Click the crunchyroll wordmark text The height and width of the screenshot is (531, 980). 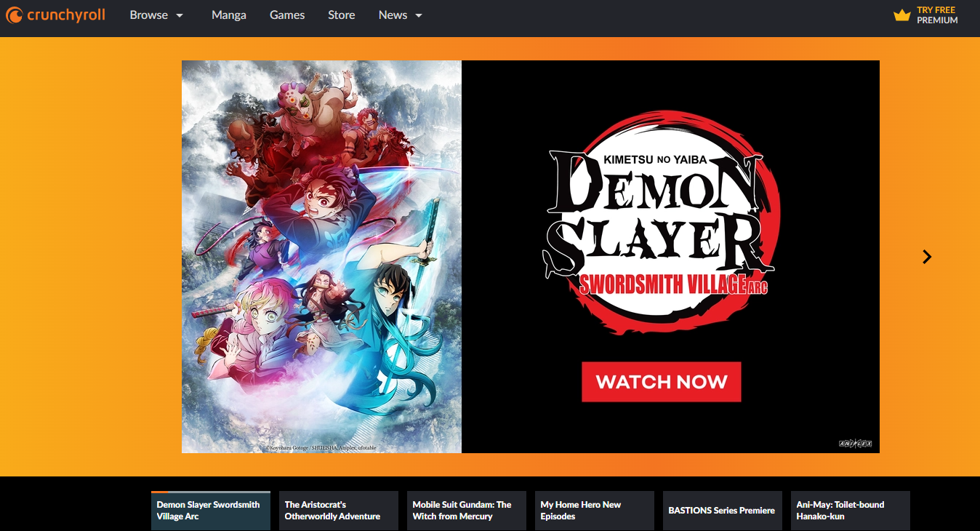point(66,15)
